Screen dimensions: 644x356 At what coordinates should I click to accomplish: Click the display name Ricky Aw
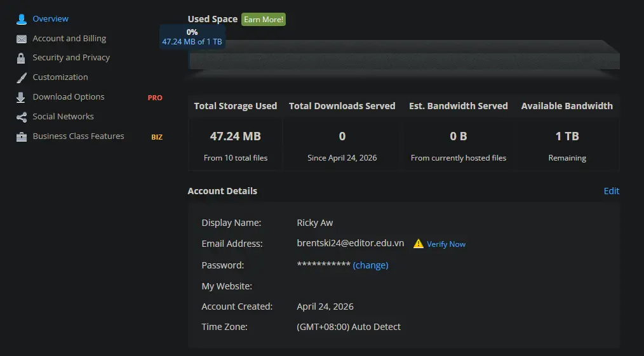[315, 223]
